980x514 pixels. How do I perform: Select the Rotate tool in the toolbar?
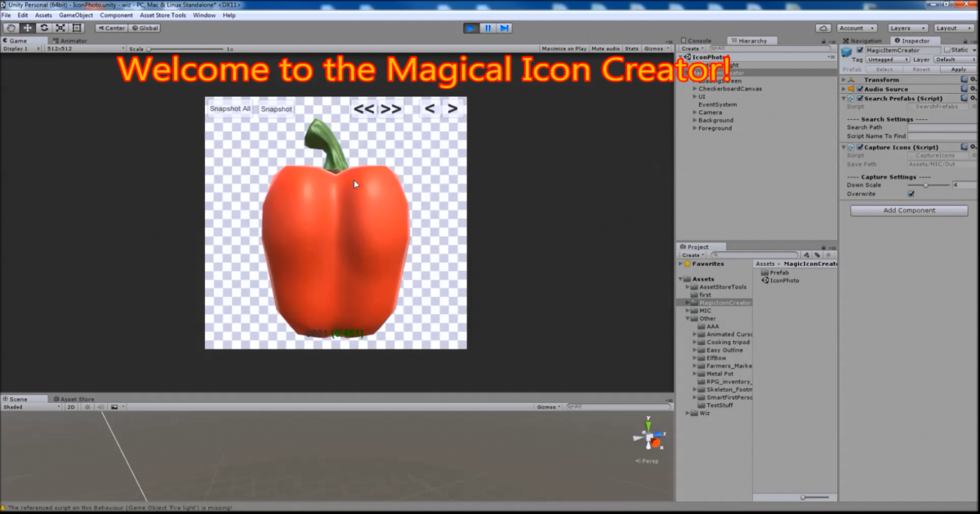click(x=44, y=27)
